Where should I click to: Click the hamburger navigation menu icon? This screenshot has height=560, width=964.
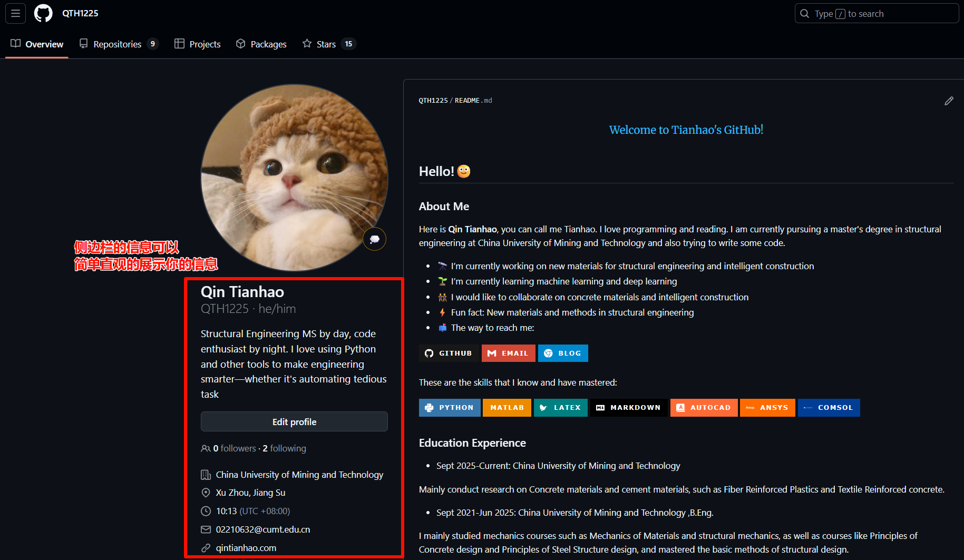(15, 13)
